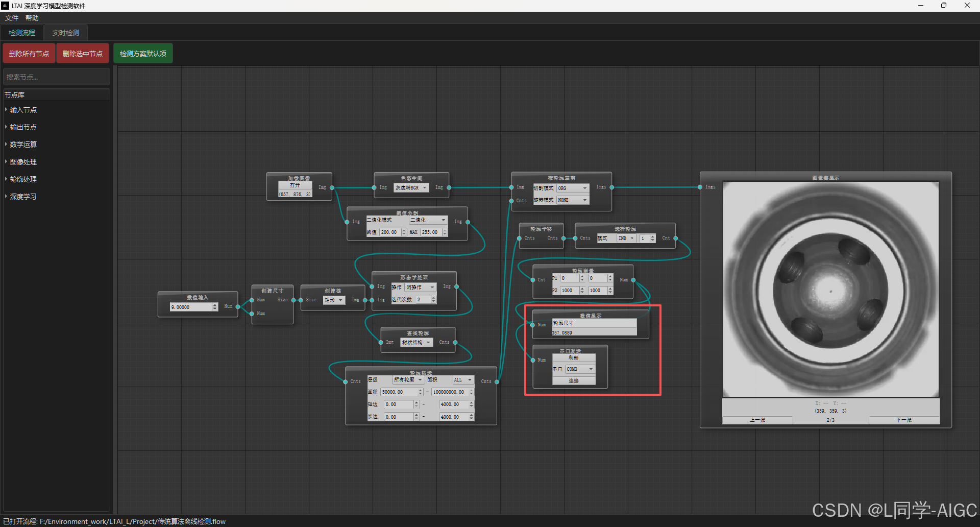The width and height of the screenshot is (980, 527).
Task: Click the 删除所有节点 button
Action: click(29, 54)
